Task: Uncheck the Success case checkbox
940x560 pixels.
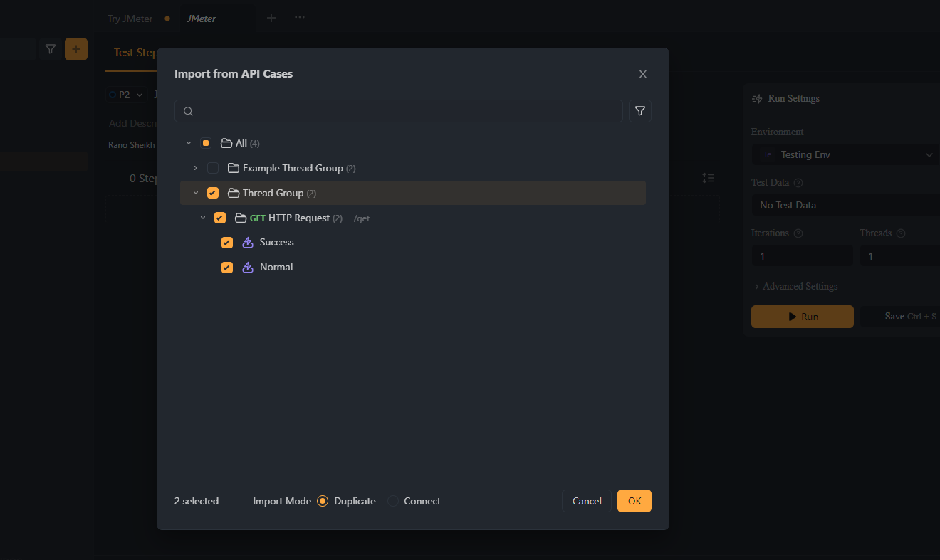Action: (227, 243)
